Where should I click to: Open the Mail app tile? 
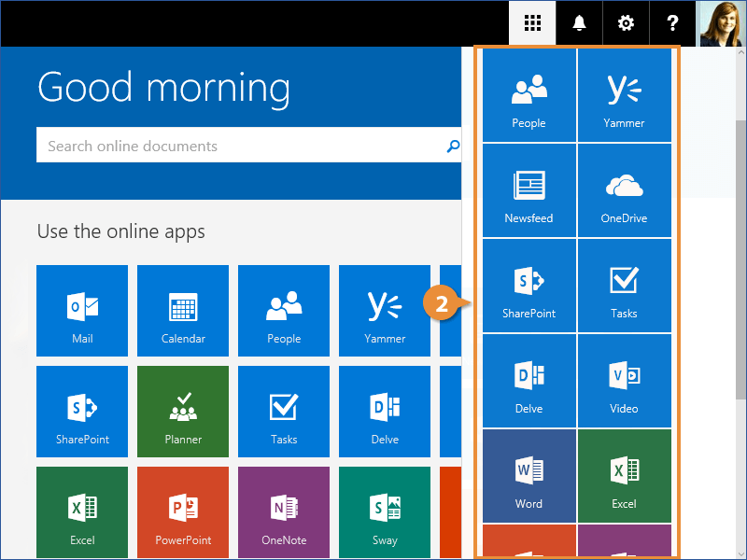[x=82, y=311]
